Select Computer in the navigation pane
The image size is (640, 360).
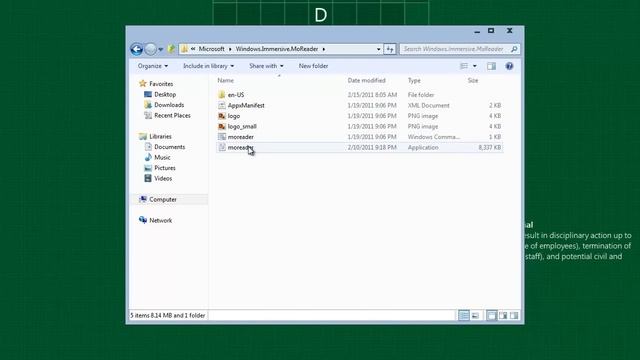(162, 200)
